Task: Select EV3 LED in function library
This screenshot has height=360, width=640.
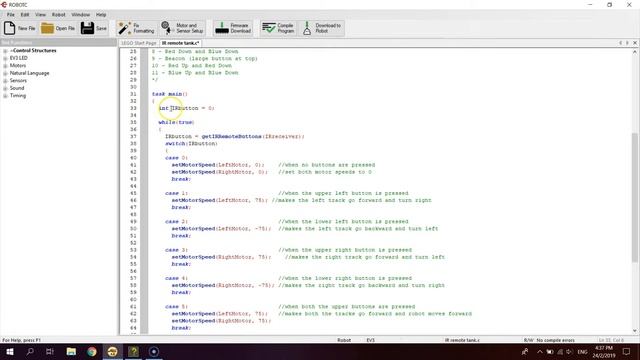Action: click(19, 58)
